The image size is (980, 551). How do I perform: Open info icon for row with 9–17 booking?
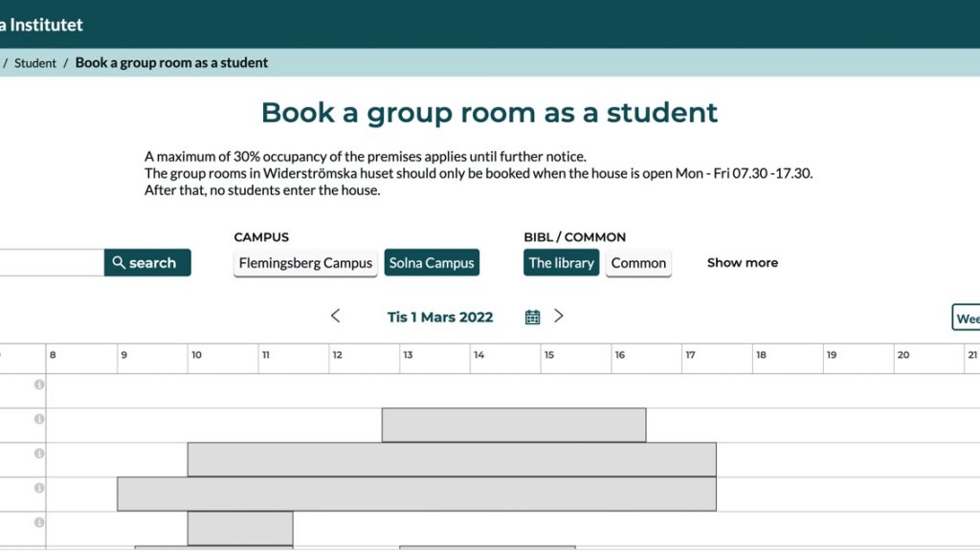pyautogui.click(x=39, y=487)
